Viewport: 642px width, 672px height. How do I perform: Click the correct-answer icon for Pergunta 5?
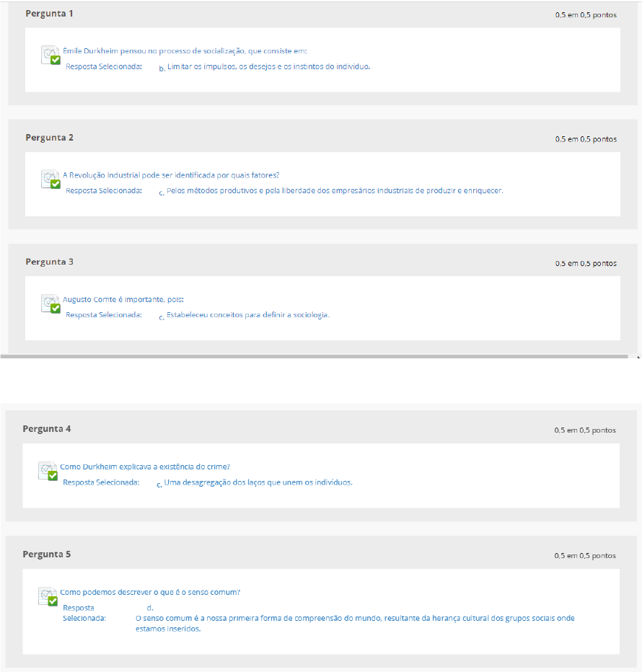(48, 596)
